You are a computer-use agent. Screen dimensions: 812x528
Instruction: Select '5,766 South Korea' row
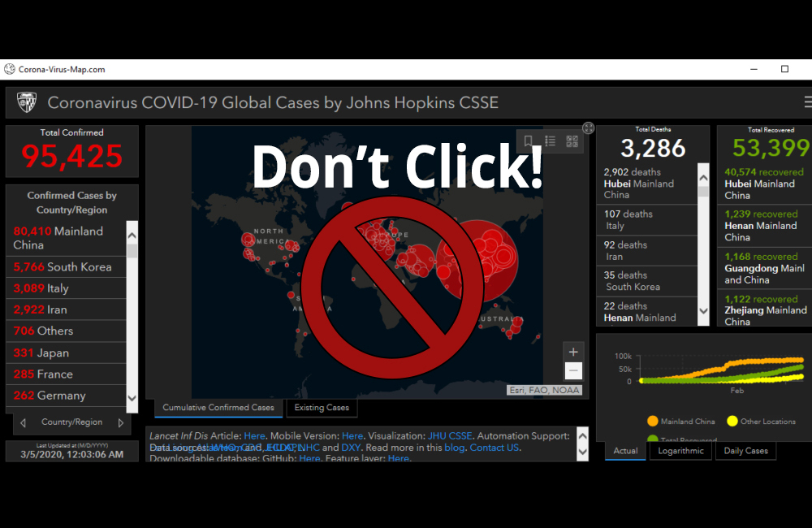[x=66, y=267]
